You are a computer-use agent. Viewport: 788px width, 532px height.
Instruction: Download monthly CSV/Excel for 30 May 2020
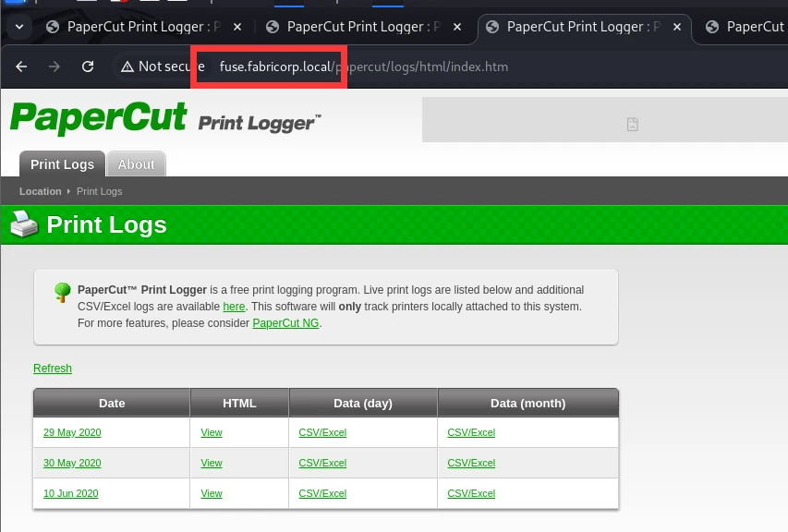point(471,463)
